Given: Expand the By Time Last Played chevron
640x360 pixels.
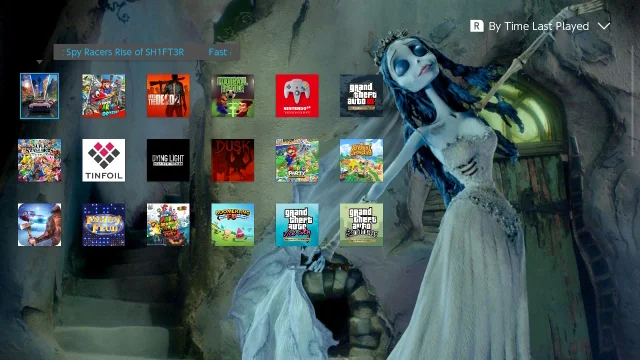Looking at the screenshot, I should click(604, 26).
